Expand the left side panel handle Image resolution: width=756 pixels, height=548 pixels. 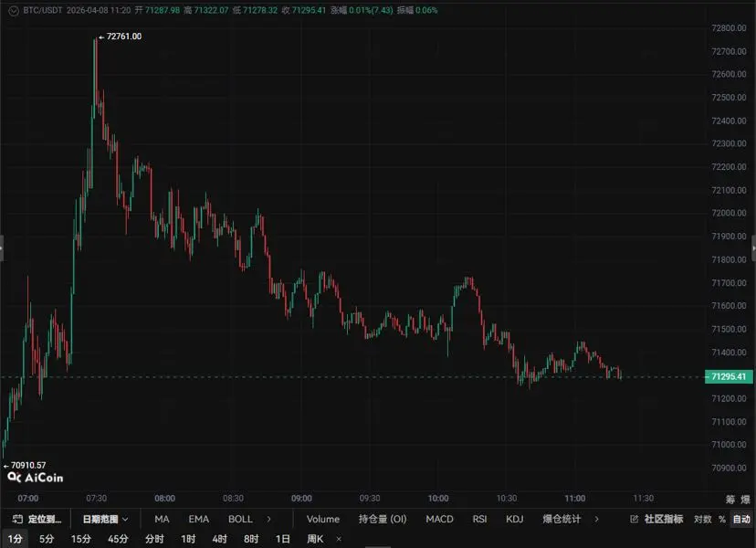[x=2, y=248]
